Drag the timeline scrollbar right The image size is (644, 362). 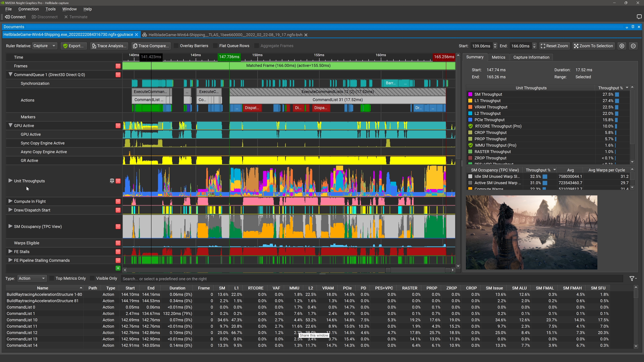coord(453,270)
